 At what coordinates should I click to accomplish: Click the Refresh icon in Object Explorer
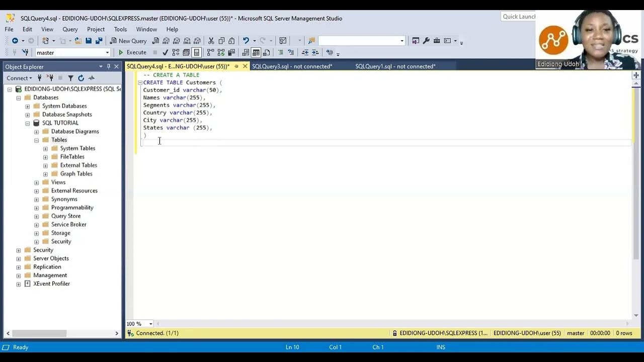pyautogui.click(x=81, y=78)
